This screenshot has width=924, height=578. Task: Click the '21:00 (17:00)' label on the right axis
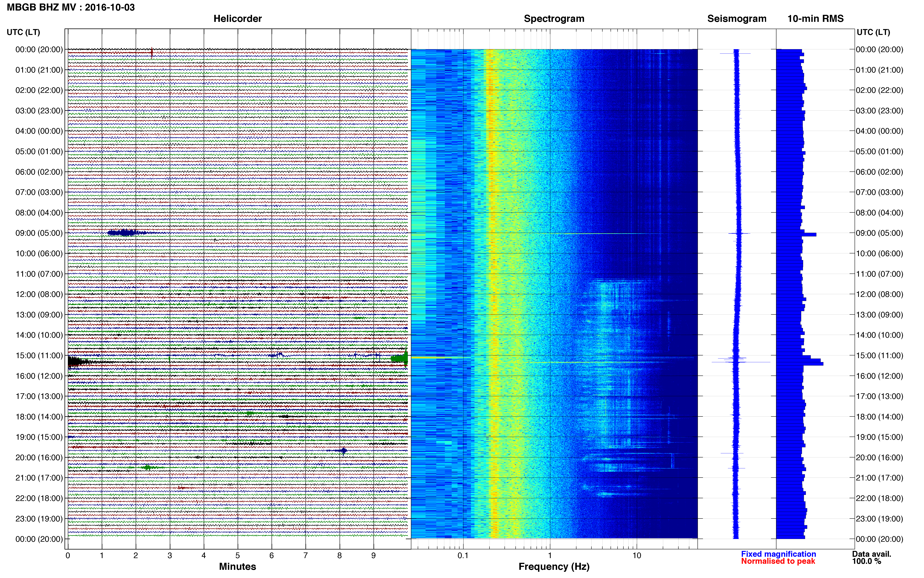tap(879, 478)
